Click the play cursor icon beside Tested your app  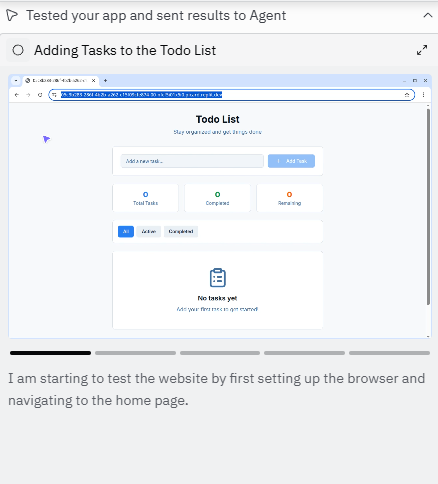pyautogui.click(x=12, y=15)
